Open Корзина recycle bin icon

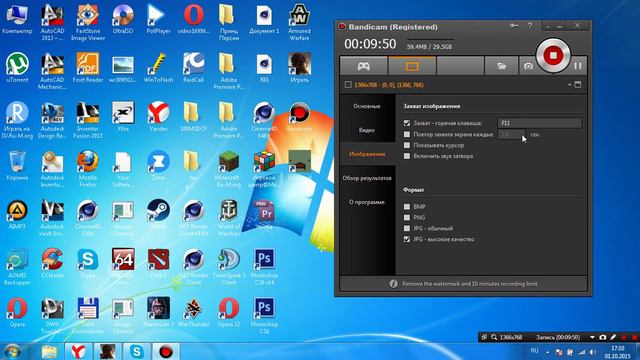click(x=17, y=166)
